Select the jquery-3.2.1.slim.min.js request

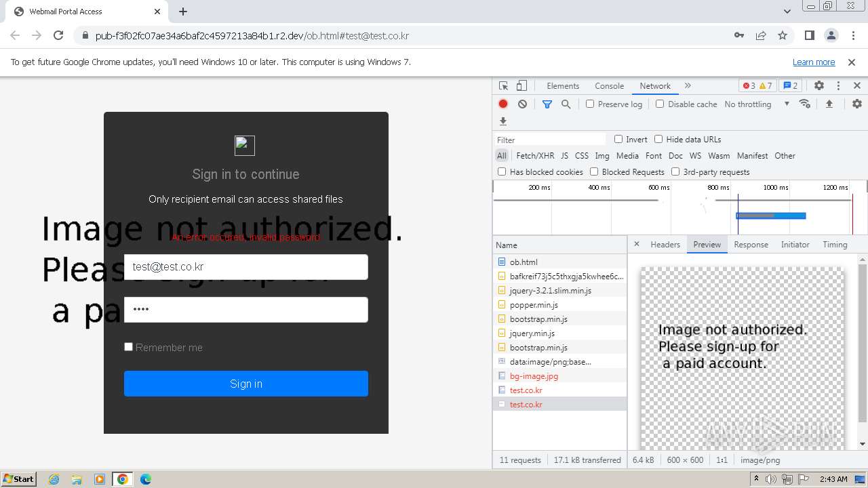tap(560, 290)
